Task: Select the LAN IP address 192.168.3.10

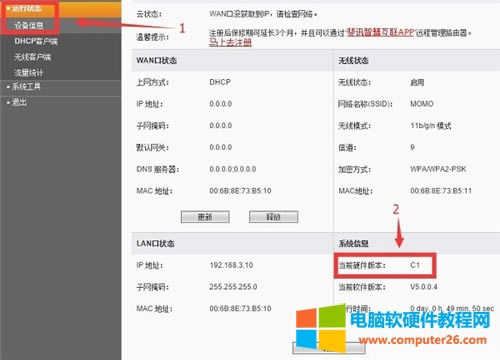Action: [231, 265]
